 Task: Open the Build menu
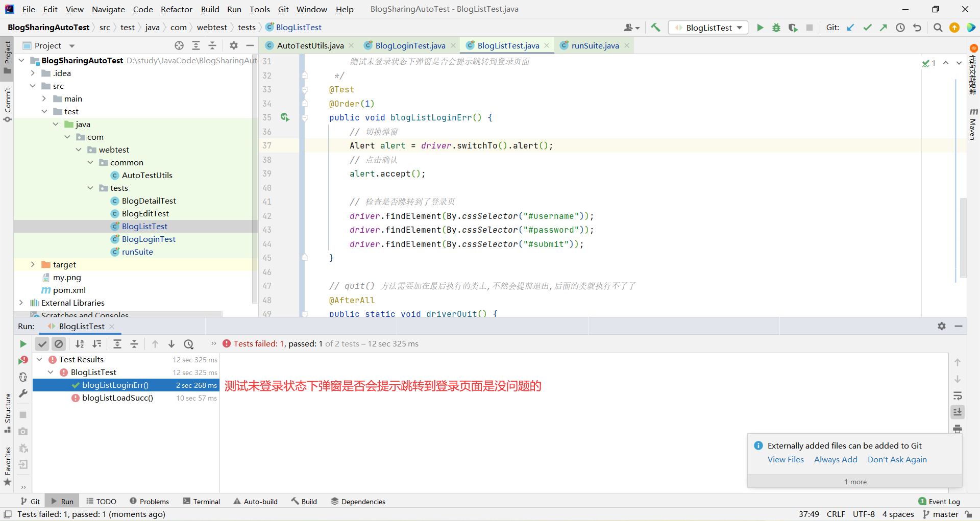click(x=210, y=9)
